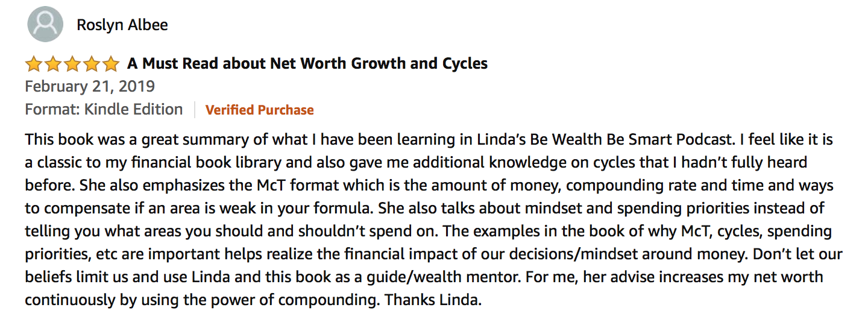Open reviewer name Roslyn Albee

(x=122, y=25)
